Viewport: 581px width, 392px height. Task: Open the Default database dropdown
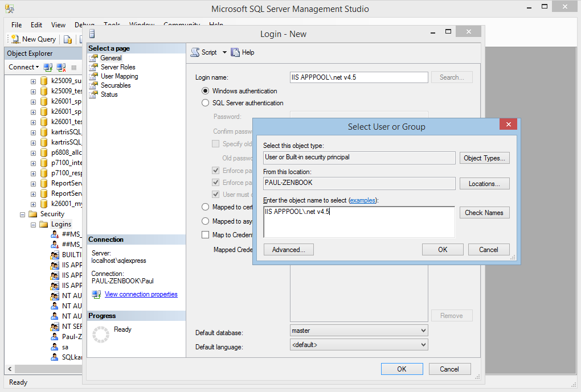pos(359,331)
